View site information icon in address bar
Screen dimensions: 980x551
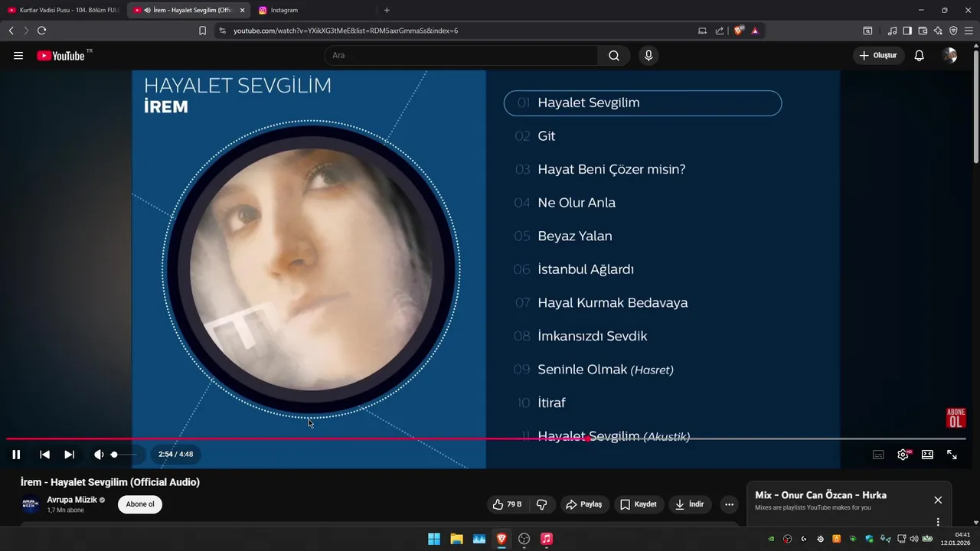(223, 31)
